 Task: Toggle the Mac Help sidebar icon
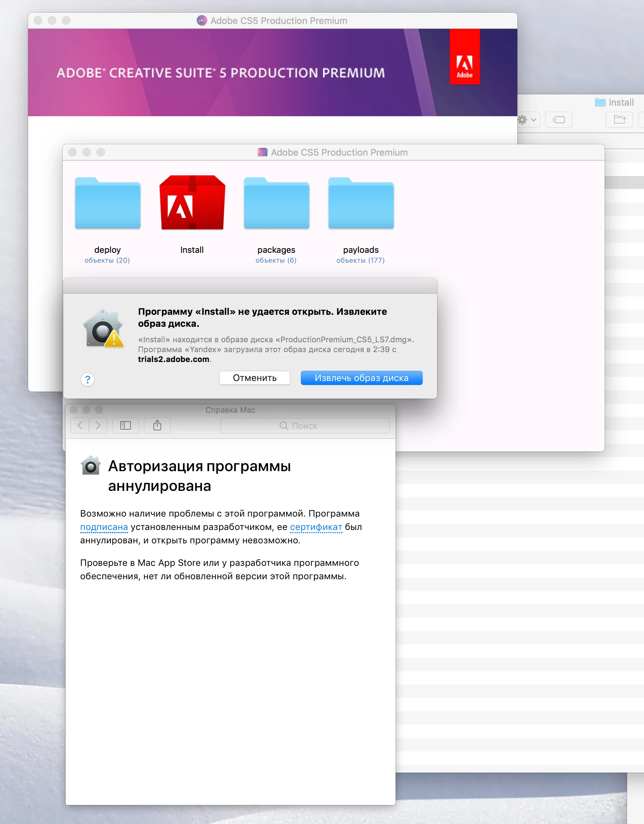[x=126, y=425]
